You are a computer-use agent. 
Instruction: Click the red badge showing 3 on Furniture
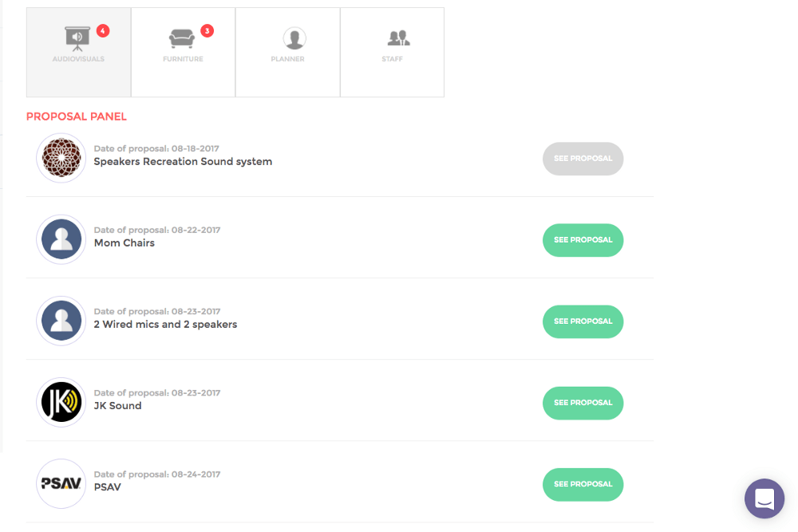[207, 31]
